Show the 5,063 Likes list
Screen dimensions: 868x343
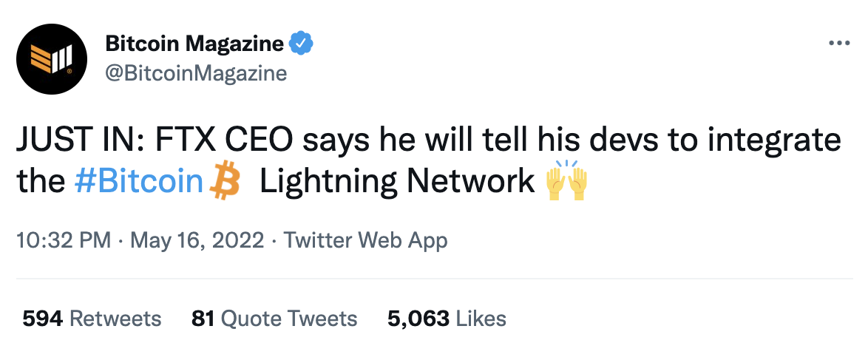[x=447, y=319]
